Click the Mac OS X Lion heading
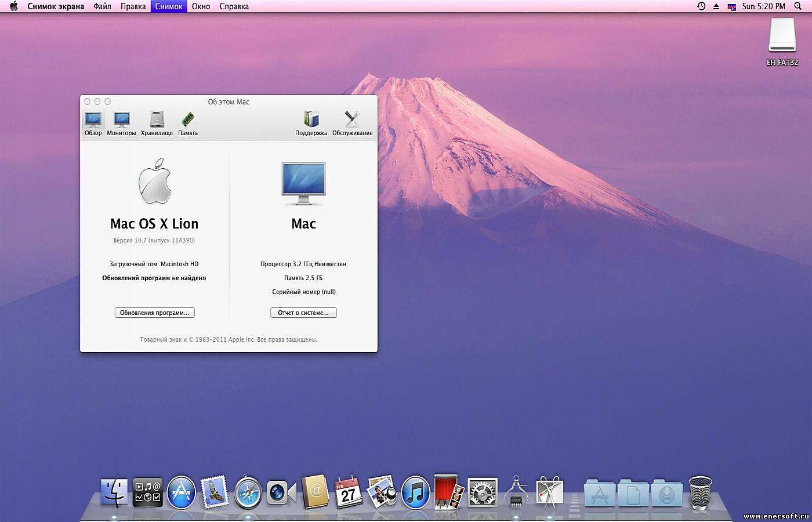This screenshot has height=522, width=812. click(154, 223)
